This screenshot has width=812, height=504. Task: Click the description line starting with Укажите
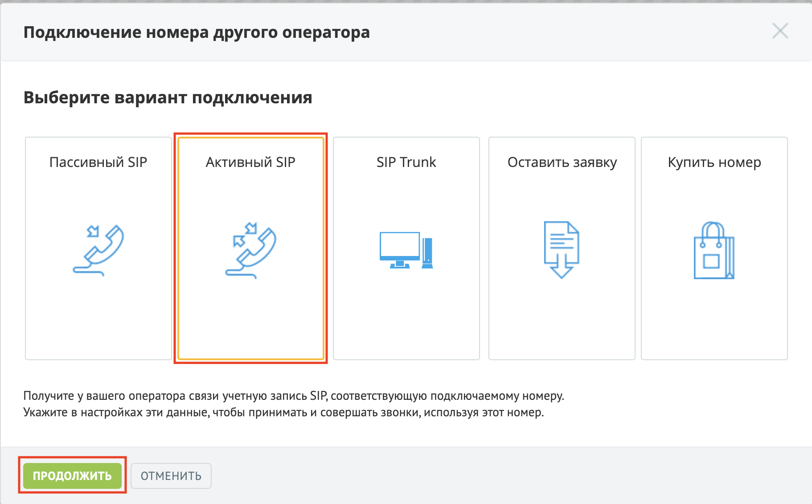pyautogui.click(x=283, y=412)
